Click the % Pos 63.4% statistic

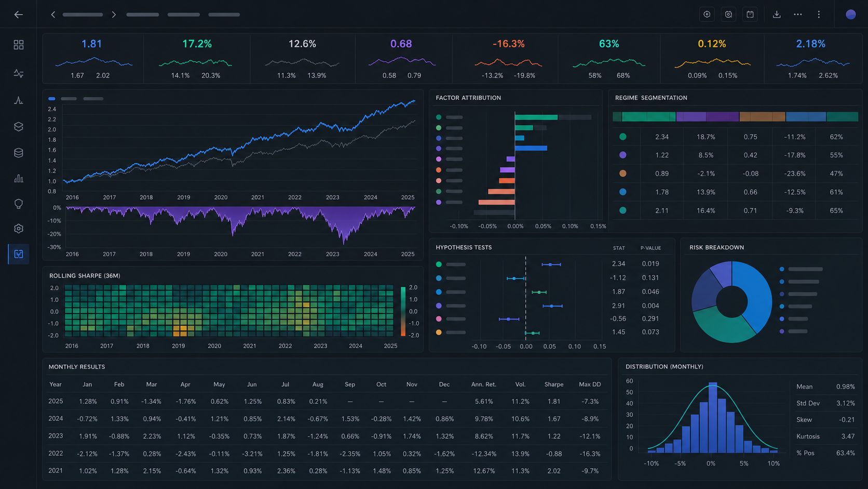click(x=825, y=453)
